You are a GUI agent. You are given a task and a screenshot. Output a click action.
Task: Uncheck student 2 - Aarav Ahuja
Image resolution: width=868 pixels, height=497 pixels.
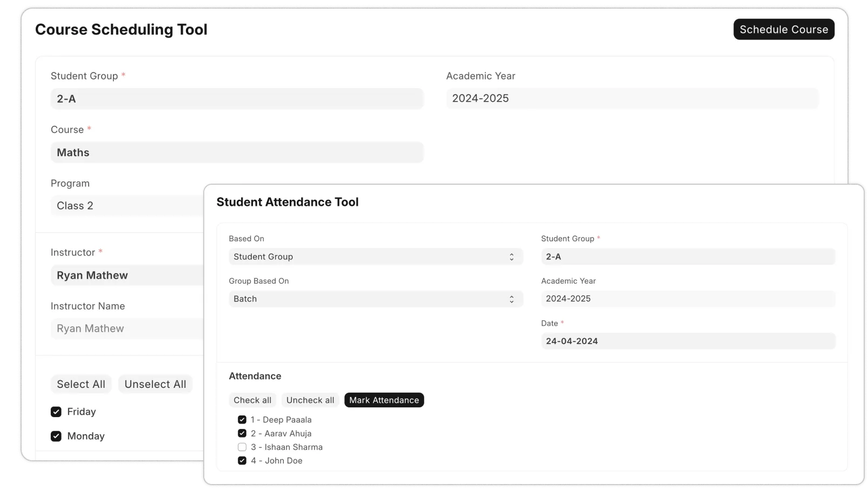click(242, 433)
